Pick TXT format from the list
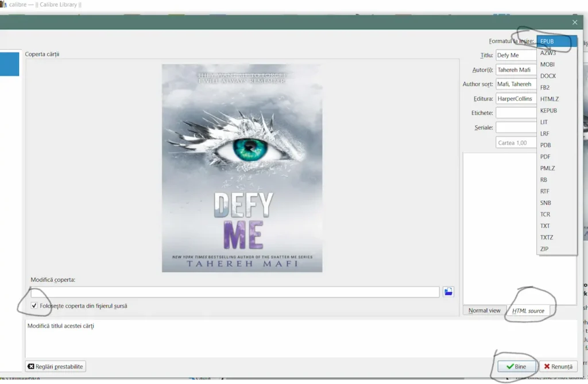The height and width of the screenshot is (384, 588). 545,226
